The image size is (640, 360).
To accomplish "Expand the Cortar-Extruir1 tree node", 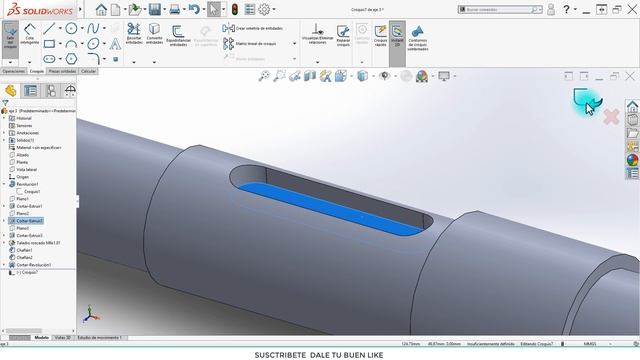I will pos(4,206).
